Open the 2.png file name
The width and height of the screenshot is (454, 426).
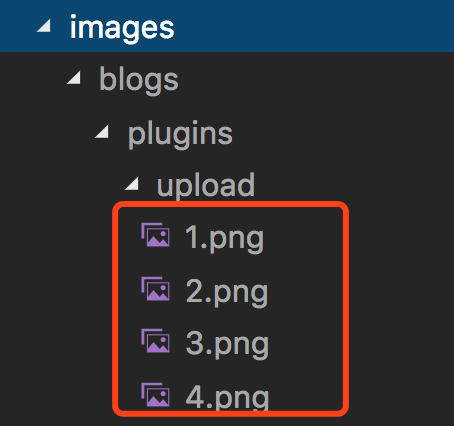pyautogui.click(x=227, y=293)
